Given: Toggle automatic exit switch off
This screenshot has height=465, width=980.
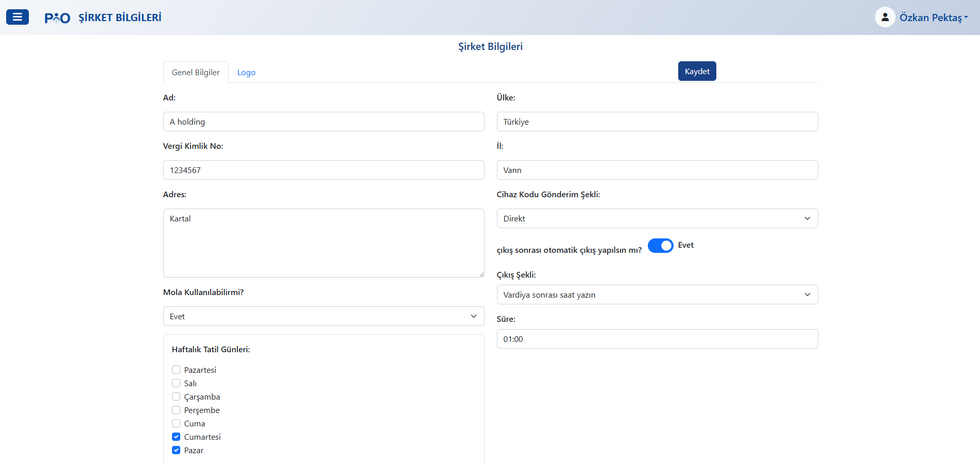Looking at the screenshot, I should click(660, 246).
